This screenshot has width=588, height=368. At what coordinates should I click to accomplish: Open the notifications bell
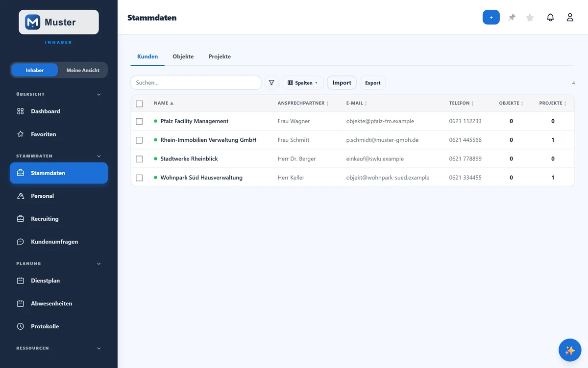pyautogui.click(x=550, y=17)
